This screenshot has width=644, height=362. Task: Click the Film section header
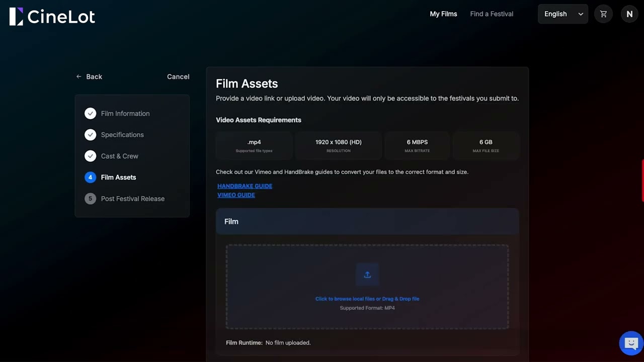[367, 221]
